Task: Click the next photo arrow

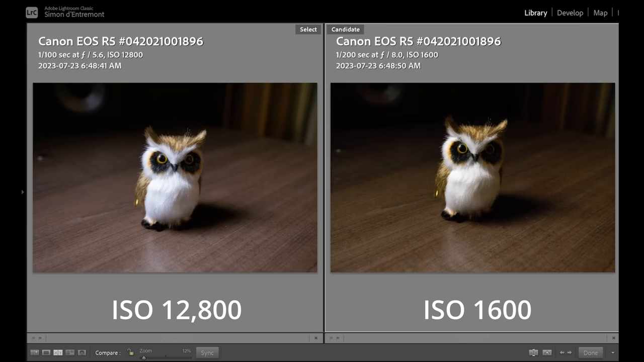Action: click(569, 352)
